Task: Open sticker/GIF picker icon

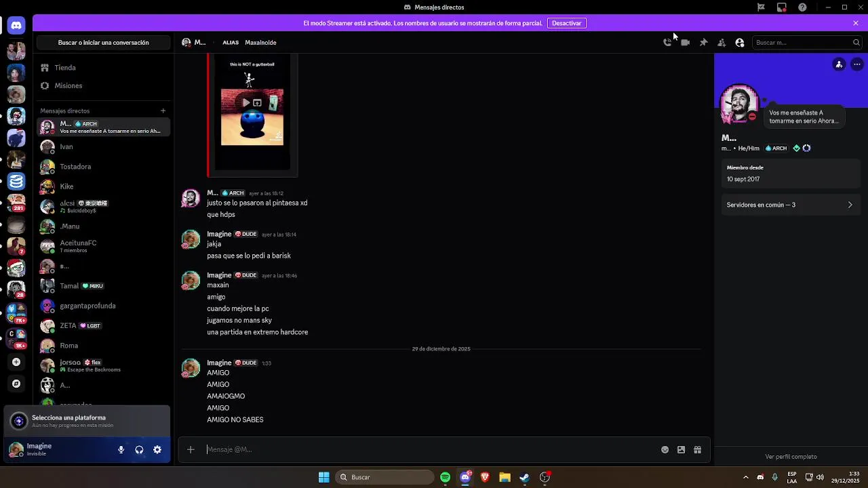Action: click(681, 449)
